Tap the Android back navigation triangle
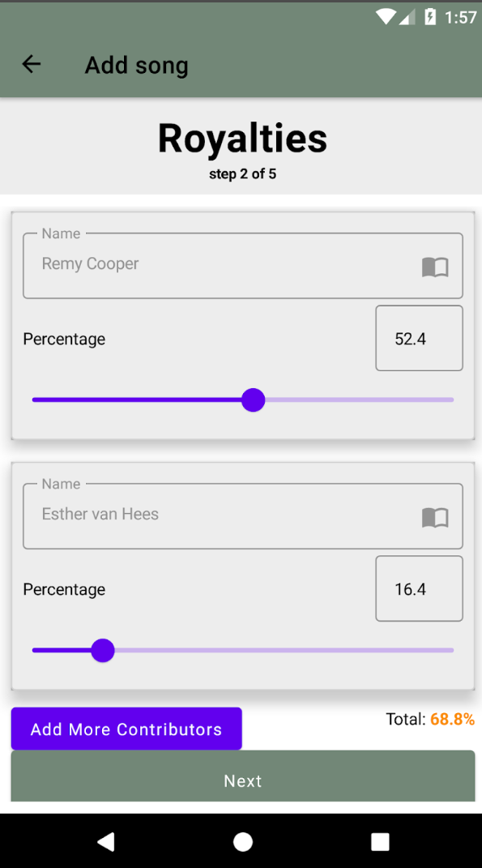Viewport: 482px width, 868px height. point(105,841)
